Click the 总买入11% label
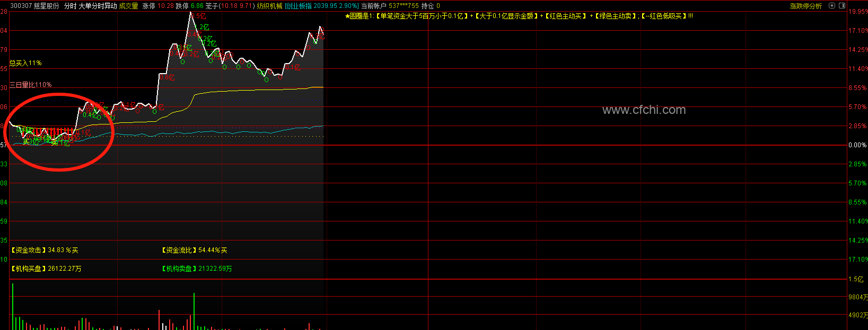 [x=25, y=63]
